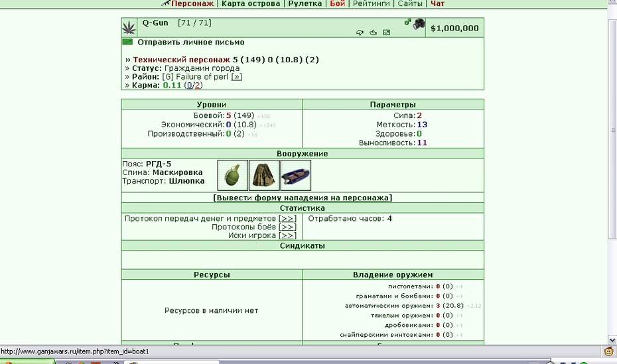The height and width of the screenshot is (364, 617).
Task: Click the page scrollbar down arrow
Action: coord(612,340)
